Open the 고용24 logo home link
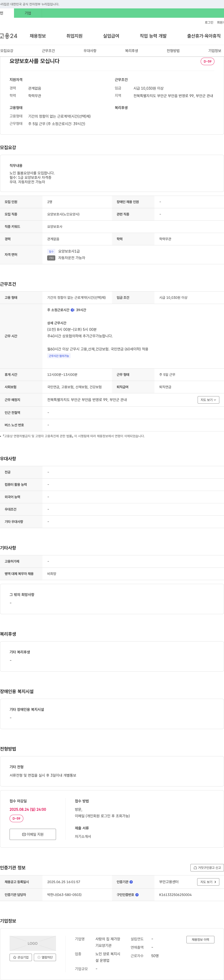Viewport: 224px width, 980px height. click(8, 36)
